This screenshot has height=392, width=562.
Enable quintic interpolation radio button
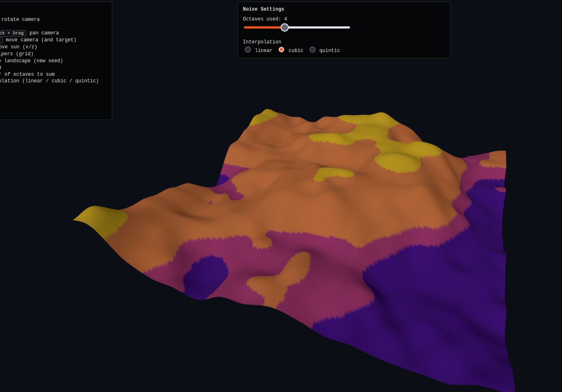pyautogui.click(x=313, y=50)
